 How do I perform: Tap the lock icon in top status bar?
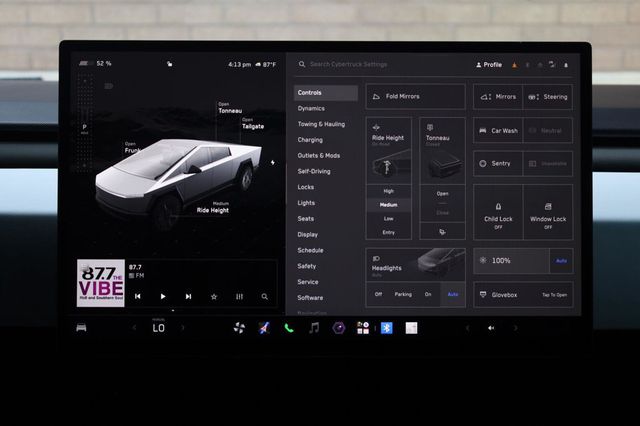click(x=169, y=64)
